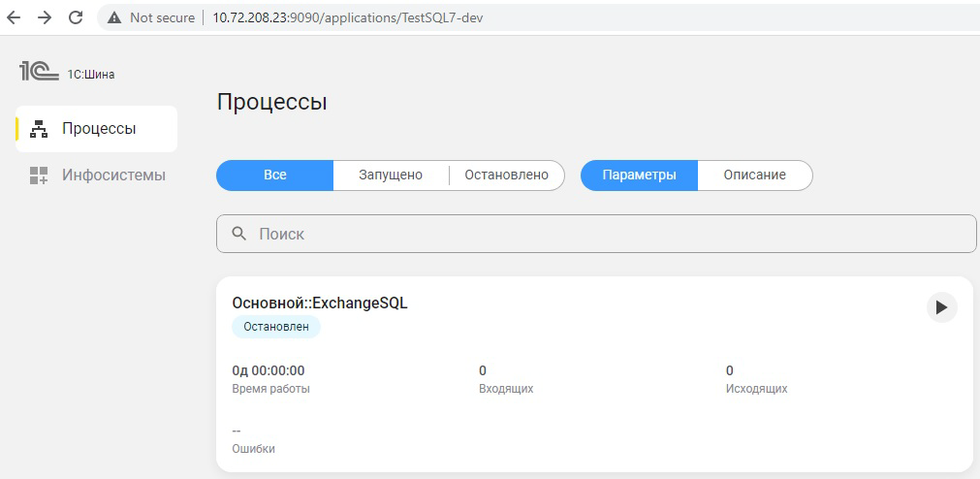Image resolution: width=980 pixels, height=479 pixels.
Task: Click the browser back arrow
Action: coord(14,17)
